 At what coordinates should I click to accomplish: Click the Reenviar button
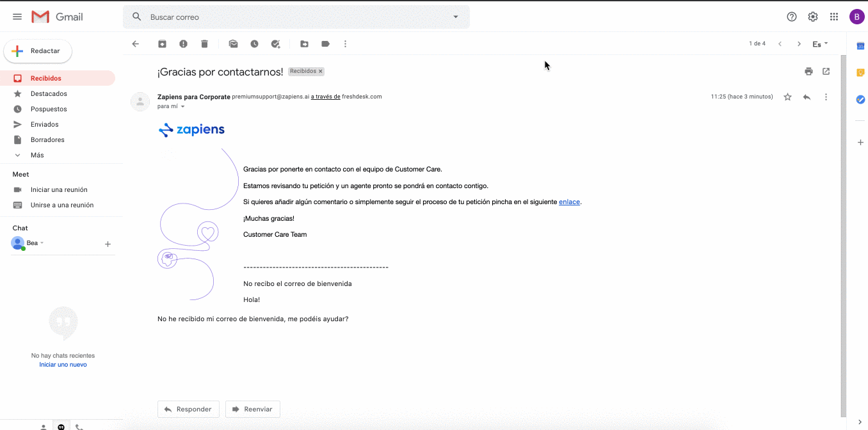pos(253,409)
